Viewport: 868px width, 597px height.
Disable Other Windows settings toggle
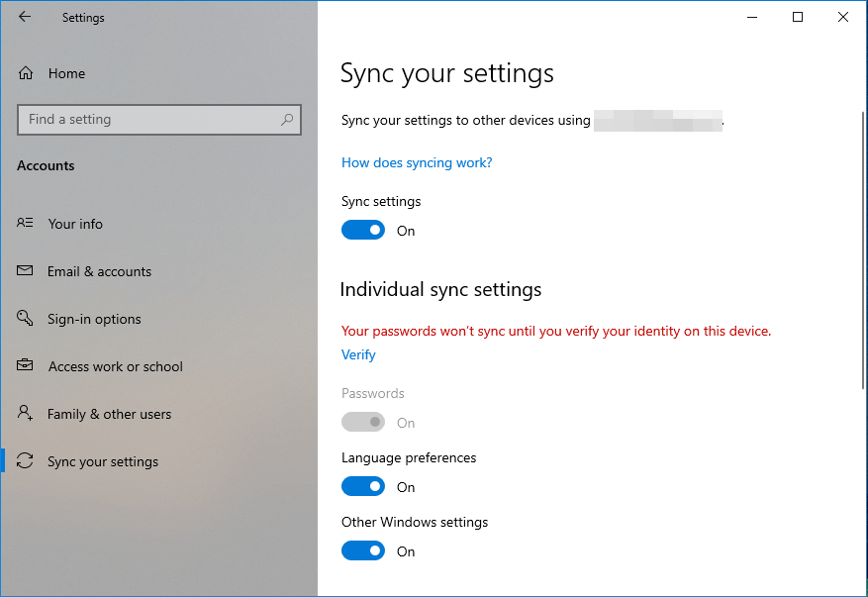pos(363,550)
